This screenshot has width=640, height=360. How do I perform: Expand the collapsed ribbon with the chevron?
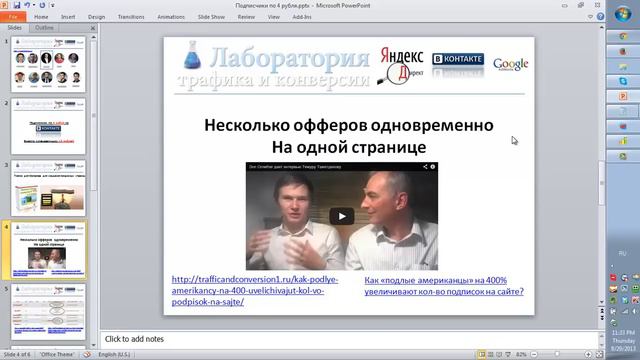(590, 17)
